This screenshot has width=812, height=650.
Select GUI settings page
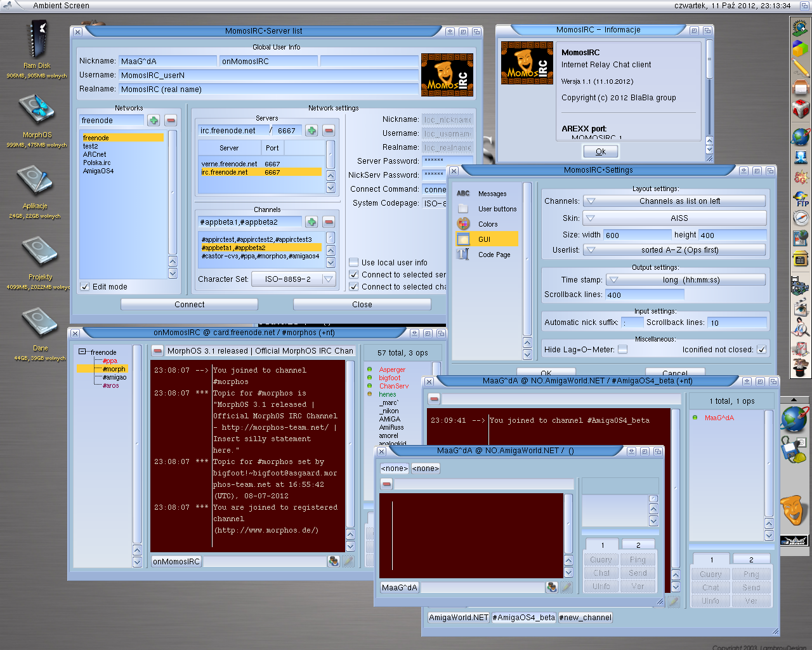coord(487,239)
